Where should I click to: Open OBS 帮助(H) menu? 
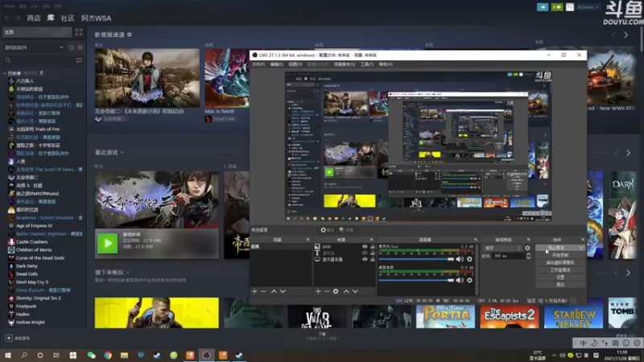click(386, 64)
